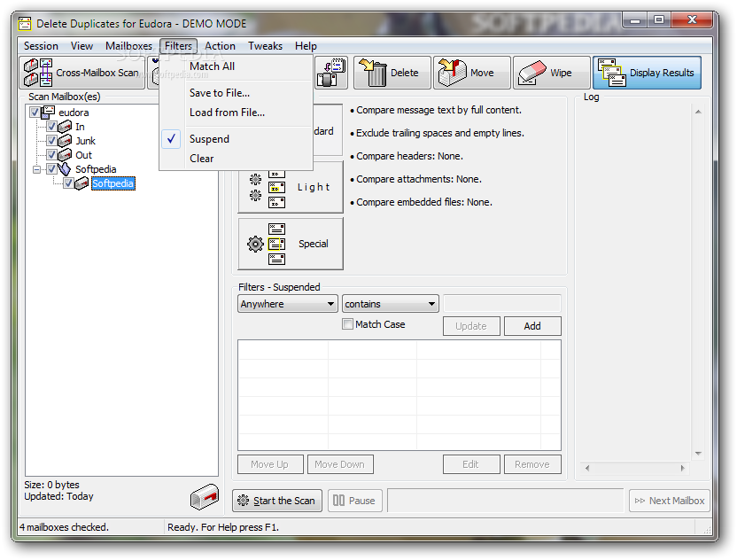Click the window resize grip in status bar
Viewport: 737px width, 560px height.
coord(707,530)
